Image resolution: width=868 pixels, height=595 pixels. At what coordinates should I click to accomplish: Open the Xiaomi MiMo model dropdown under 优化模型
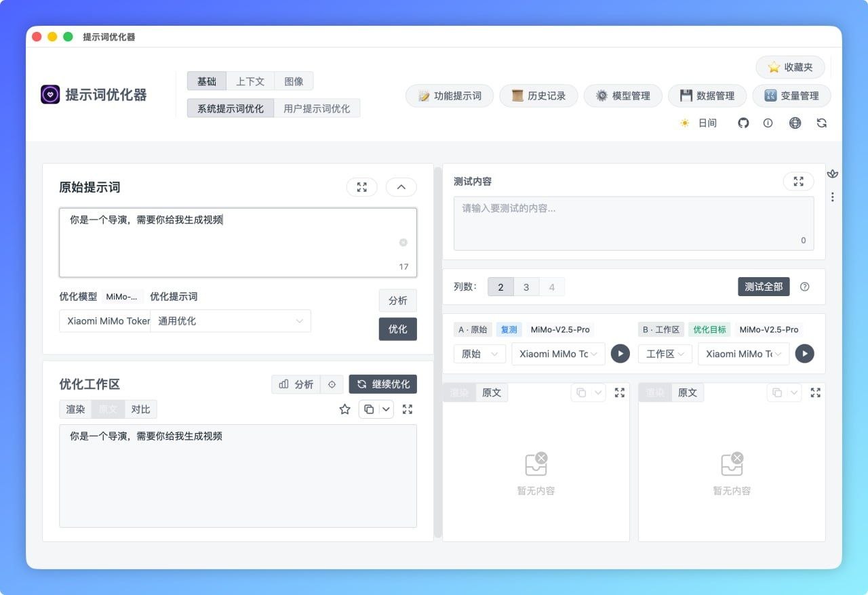point(104,321)
